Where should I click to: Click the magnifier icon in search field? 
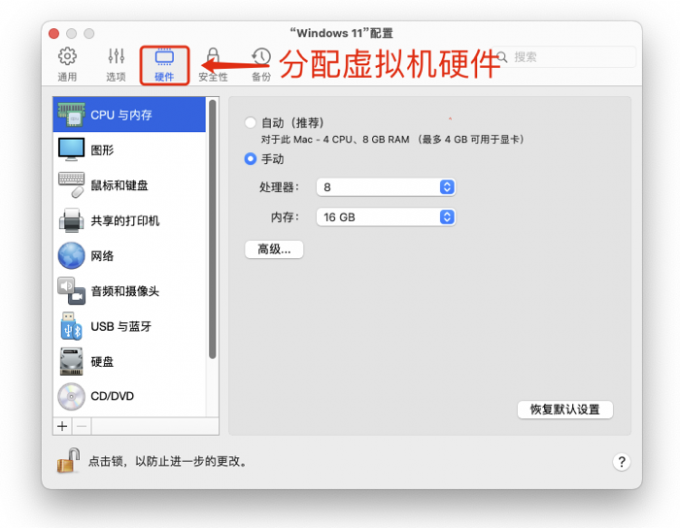click(x=502, y=57)
